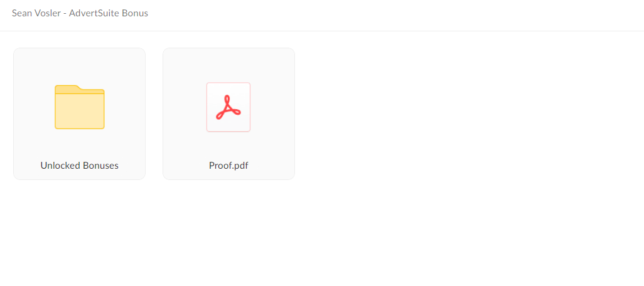
Task: Click empty space above the folder icon in its card
Action: coord(79,66)
